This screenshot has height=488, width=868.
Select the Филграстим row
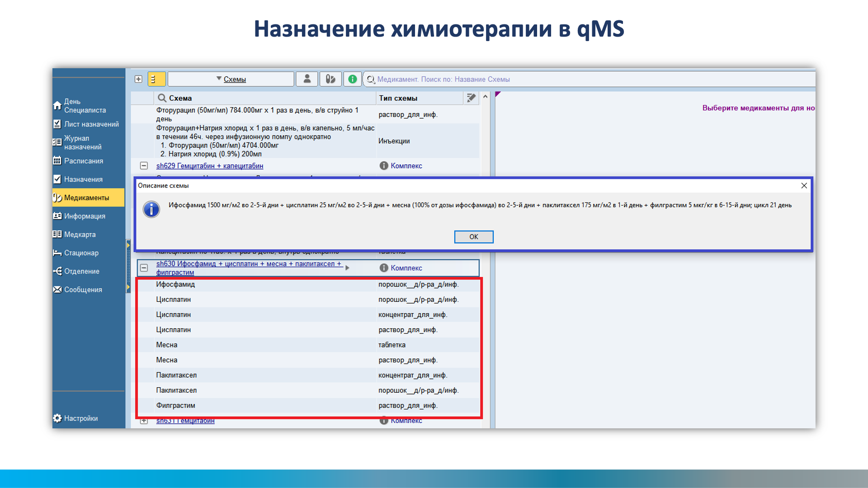[308, 405]
